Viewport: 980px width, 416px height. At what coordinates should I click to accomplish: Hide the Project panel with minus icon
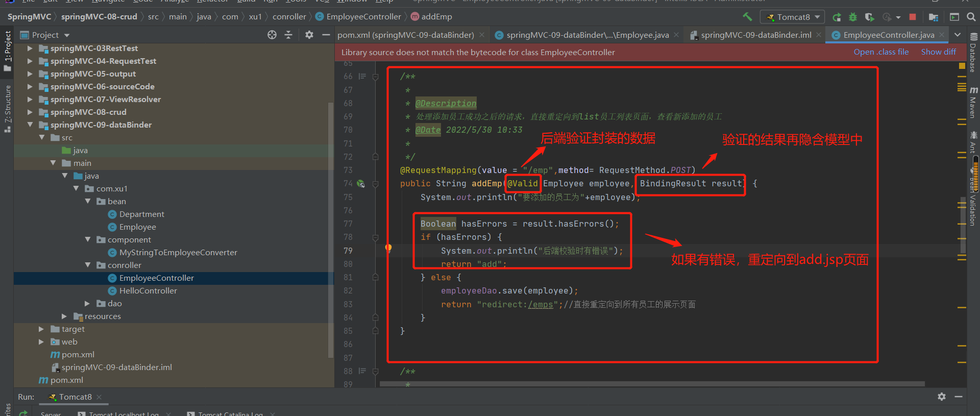(x=326, y=35)
